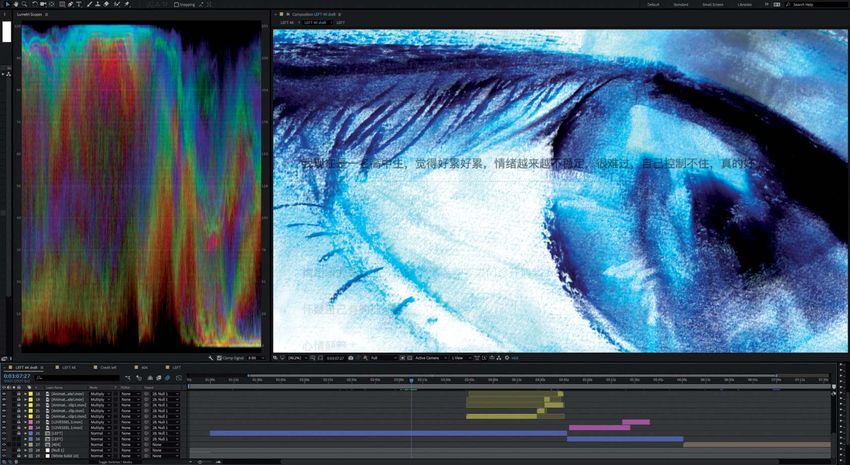
Task: Toggle the Clamp Signal checkbox
Action: click(x=220, y=358)
